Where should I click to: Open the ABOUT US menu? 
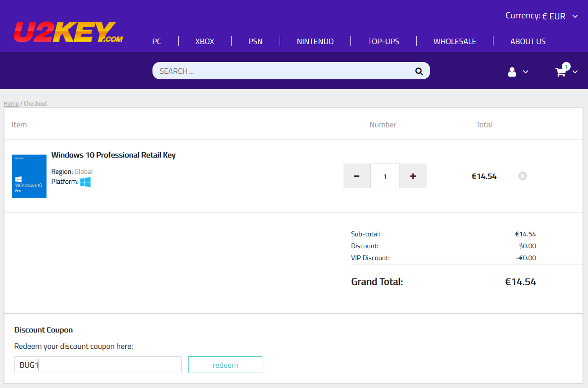click(528, 41)
